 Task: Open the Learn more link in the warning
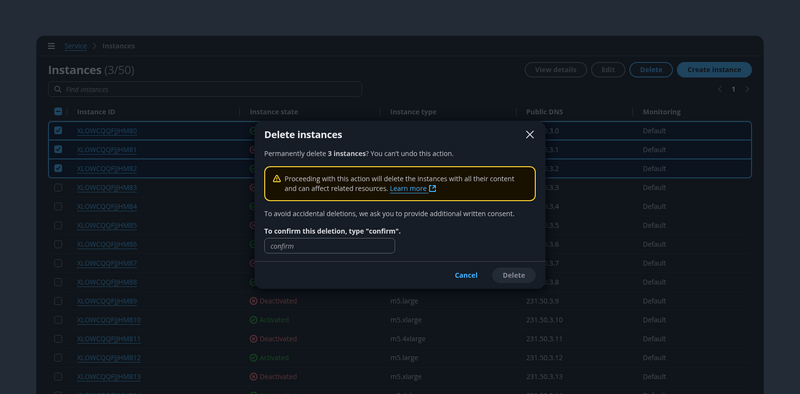(408, 189)
